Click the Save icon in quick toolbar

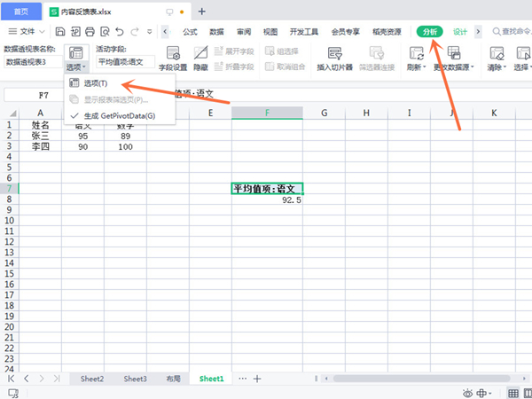(60, 32)
